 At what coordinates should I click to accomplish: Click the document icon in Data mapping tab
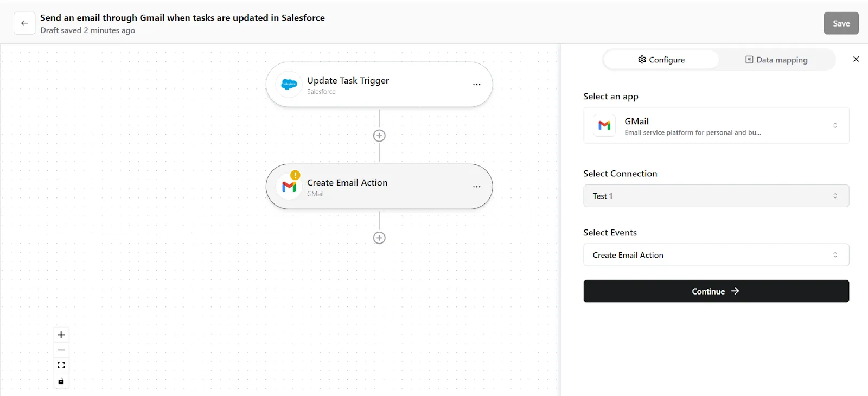tap(749, 60)
